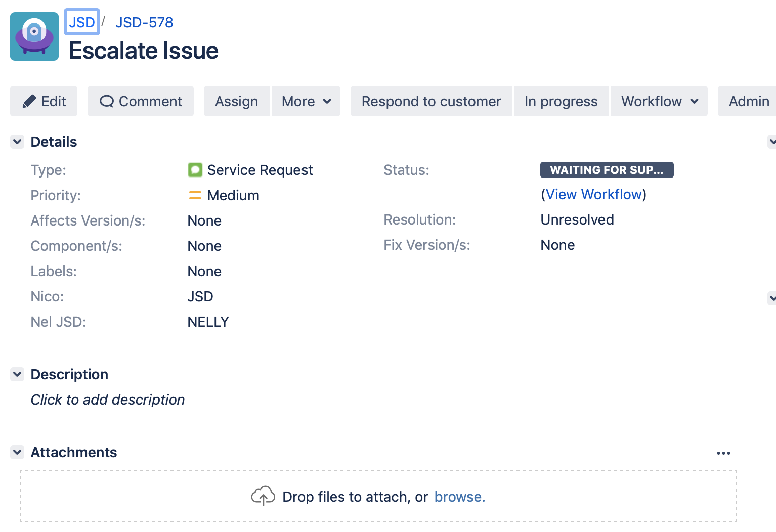Set issue to In progress
Screen dimensions: 776x532
(x=561, y=101)
